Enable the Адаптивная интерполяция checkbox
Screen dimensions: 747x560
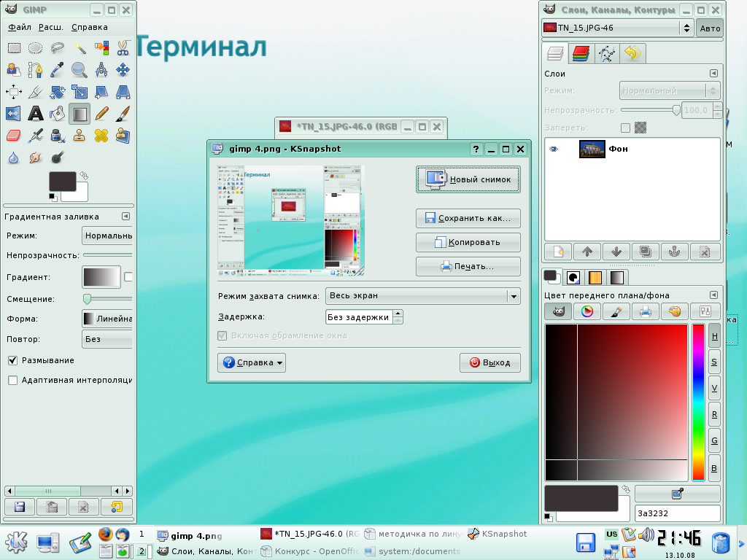coord(12,380)
